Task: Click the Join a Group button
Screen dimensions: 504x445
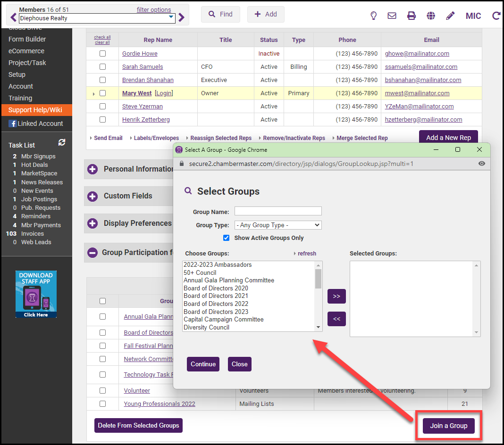Action: coord(448,426)
